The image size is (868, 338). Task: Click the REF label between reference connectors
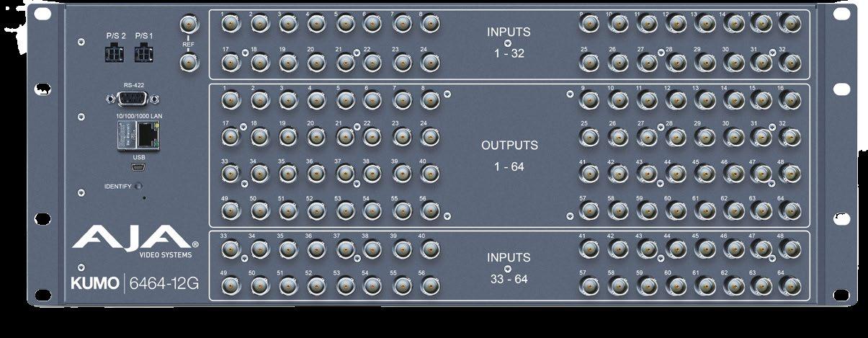[189, 44]
